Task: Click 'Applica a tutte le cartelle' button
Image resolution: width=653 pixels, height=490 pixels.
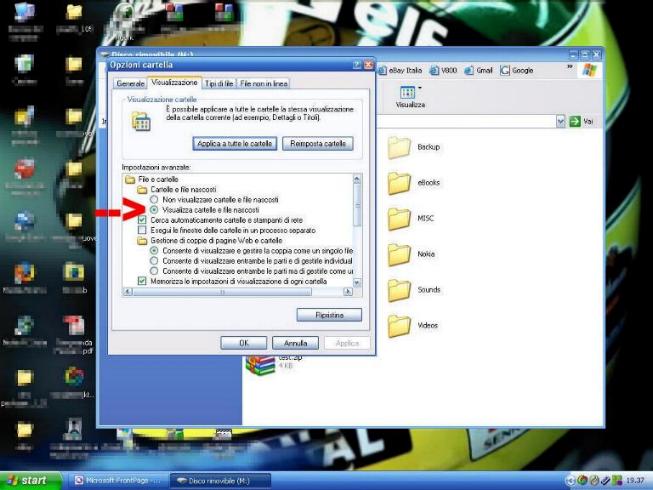Action: coord(235,144)
